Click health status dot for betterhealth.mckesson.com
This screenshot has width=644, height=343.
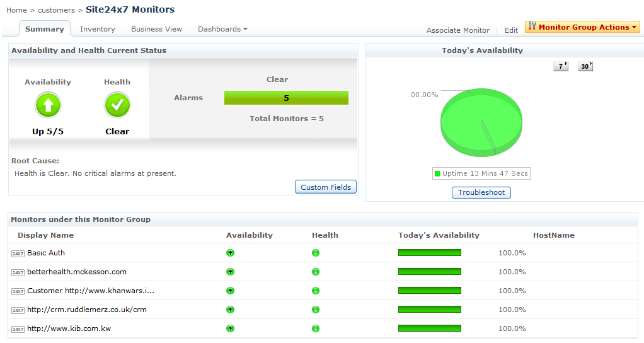(x=316, y=272)
